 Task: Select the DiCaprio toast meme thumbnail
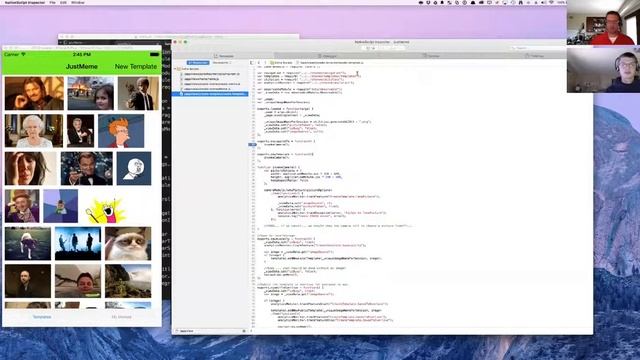coord(87,169)
